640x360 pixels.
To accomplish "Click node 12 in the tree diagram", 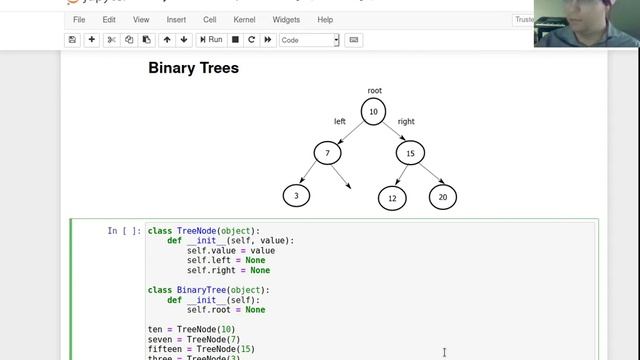I will pos(392,198).
